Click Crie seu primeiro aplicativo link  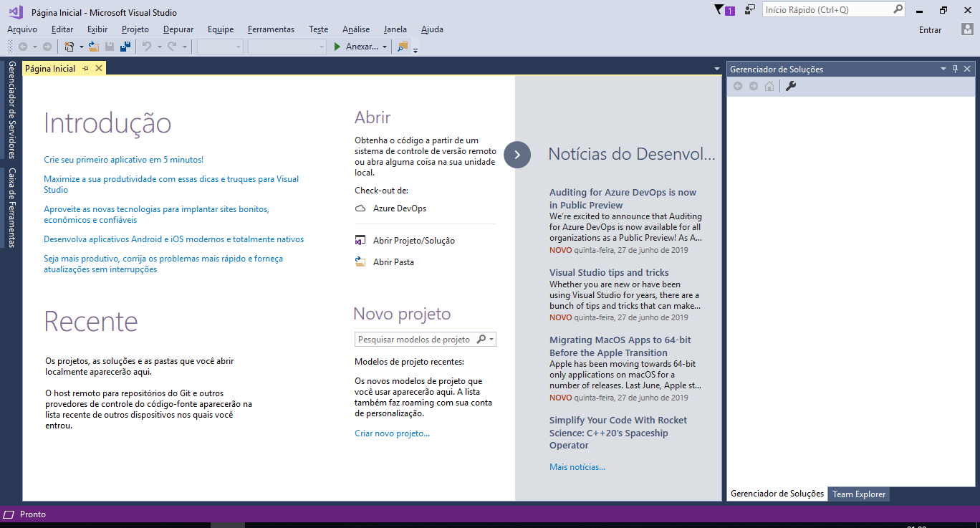click(123, 160)
